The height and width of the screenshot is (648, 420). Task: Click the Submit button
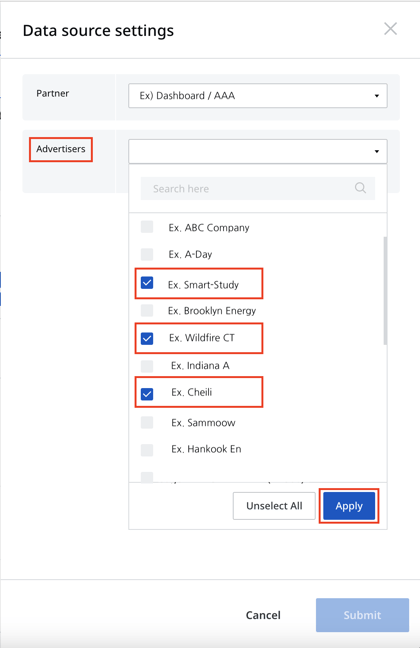tap(362, 615)
